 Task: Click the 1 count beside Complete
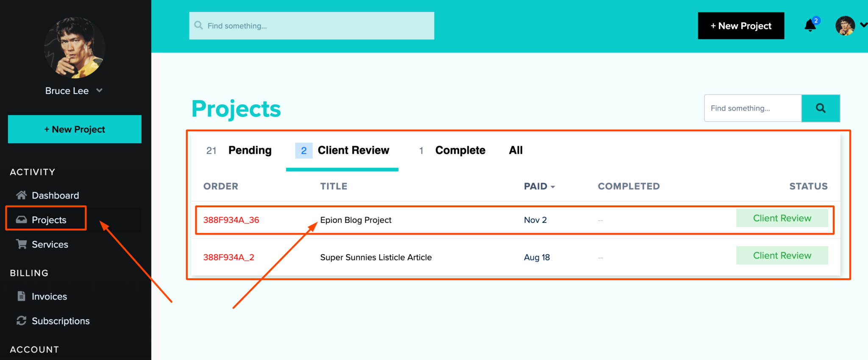(421, 150)
